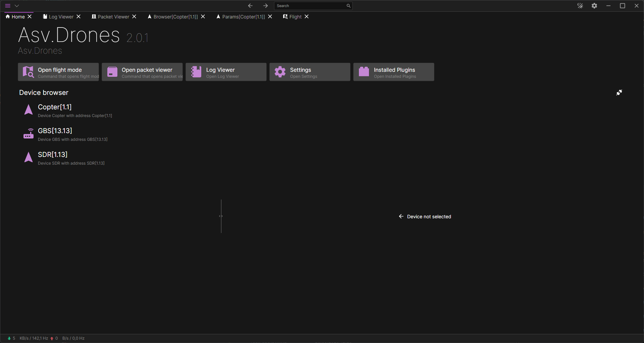This screenshot has height=343, width=644.
Task: Open the Installed Plugins tile
Action: [x=393, y=72]
